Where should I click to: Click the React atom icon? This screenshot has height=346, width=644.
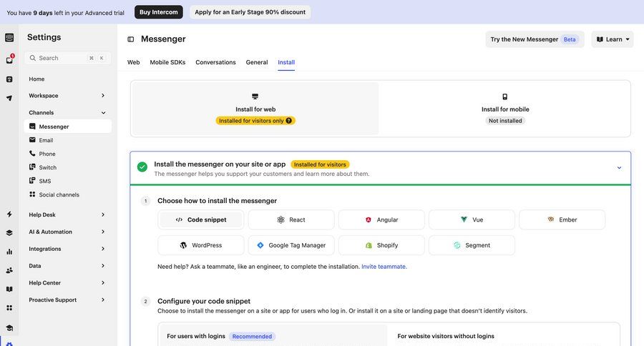[280, 219]
